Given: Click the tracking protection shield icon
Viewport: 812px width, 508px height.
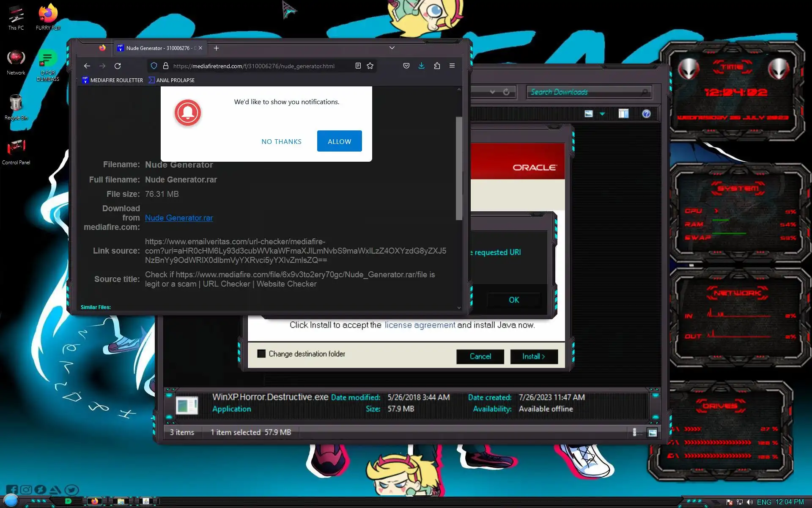Looking at the screenshot, I should click(x=154, y=66).
